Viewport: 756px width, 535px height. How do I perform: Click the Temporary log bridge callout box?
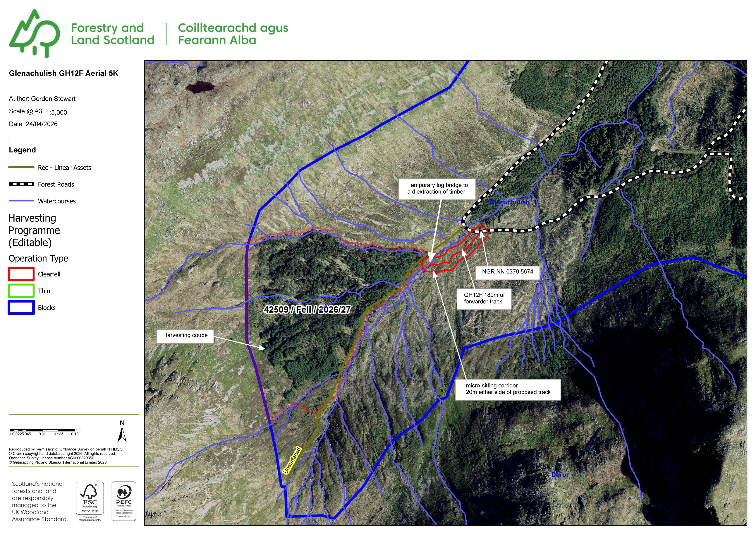pyautogui.click(x=437, y=189)
